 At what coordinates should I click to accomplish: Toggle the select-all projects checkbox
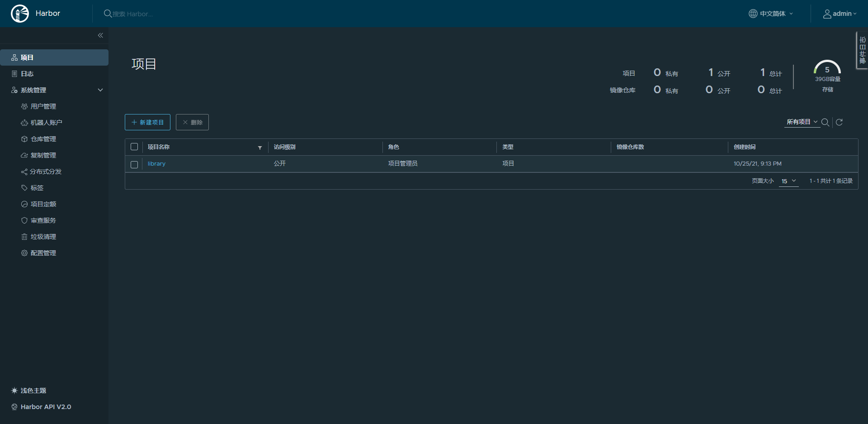[x=134, y=147]
